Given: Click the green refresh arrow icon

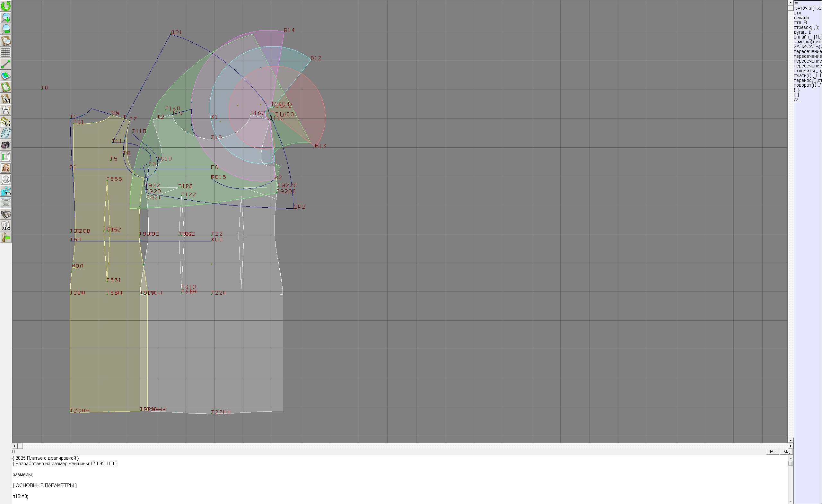Looking at the screenshot, I should point(6,6).
